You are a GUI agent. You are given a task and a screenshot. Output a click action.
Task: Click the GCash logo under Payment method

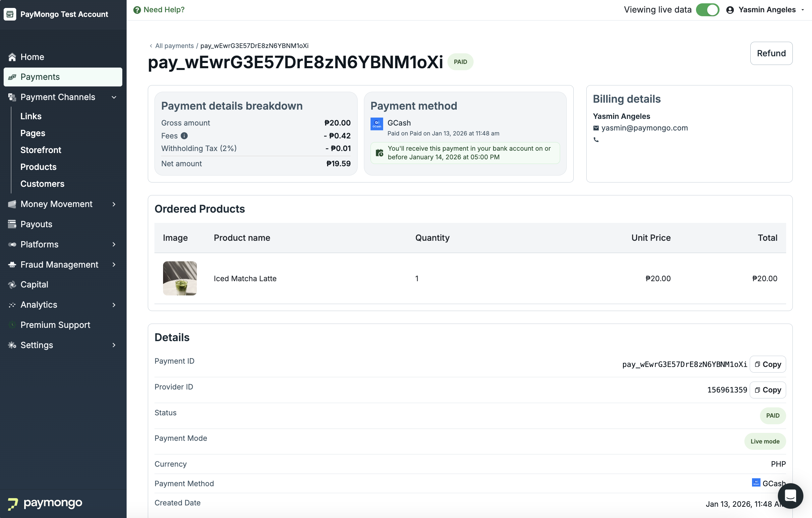tap(377, 124)
